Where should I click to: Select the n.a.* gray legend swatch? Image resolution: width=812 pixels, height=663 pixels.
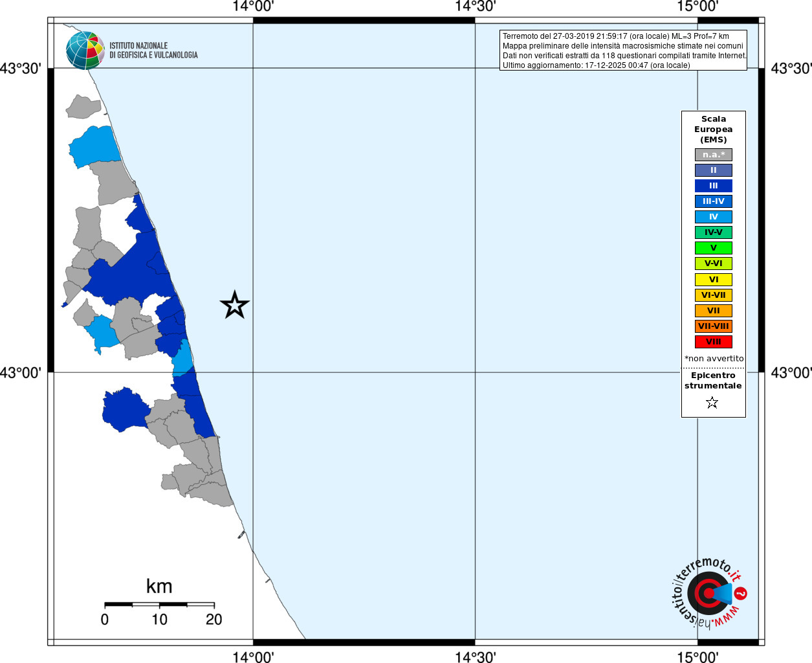click(x=714, y=155)
